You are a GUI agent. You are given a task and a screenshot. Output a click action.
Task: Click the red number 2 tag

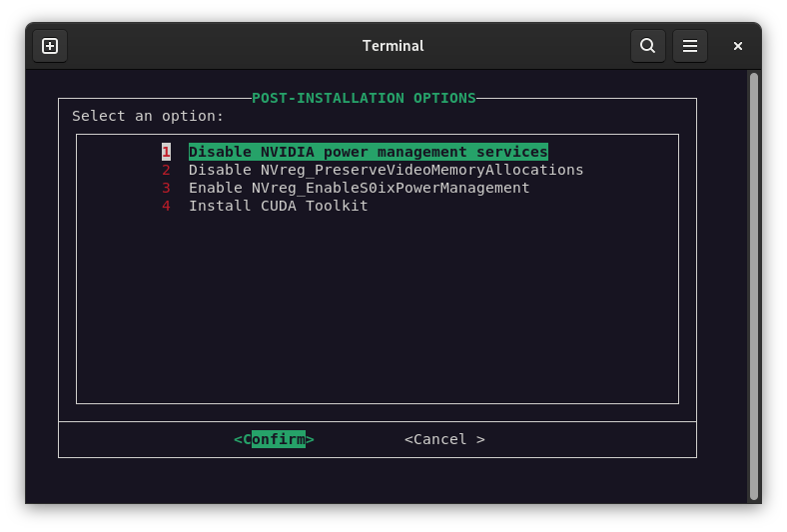pos(167,170)
